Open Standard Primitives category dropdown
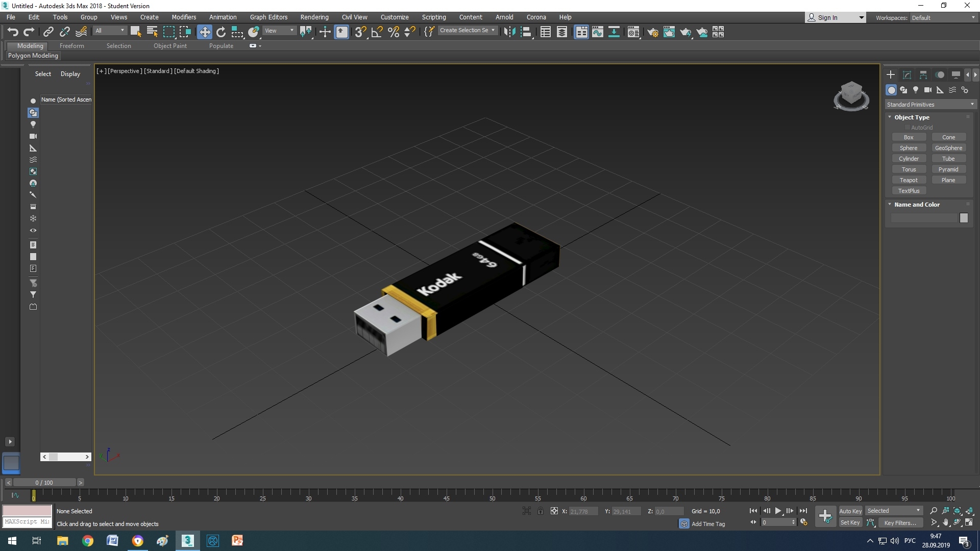Screen dimensions: 980x551 [x=930, y=105]
